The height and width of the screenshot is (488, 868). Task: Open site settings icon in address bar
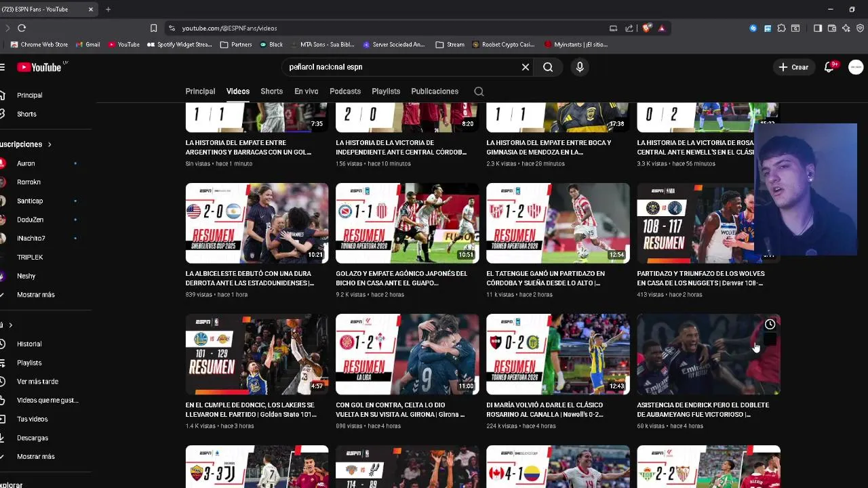[x=172, y=28]
